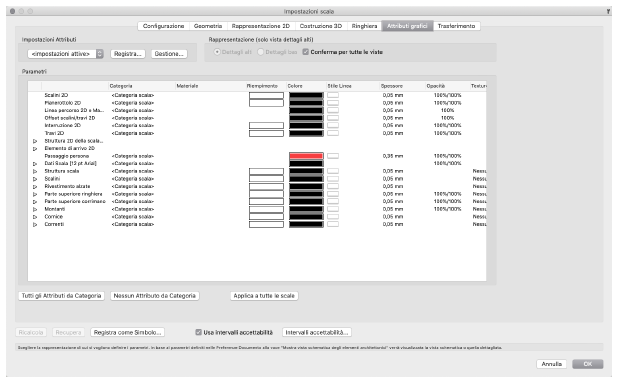Go to the Costruzione 3D tab
The height and width of the screenshot is (386, 618).
point(320,26)
